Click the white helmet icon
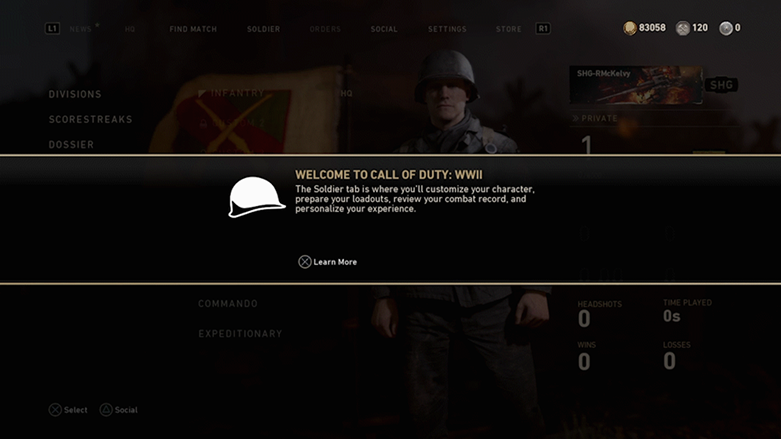This screenshot has width=781, height=439. coord(257,197)
